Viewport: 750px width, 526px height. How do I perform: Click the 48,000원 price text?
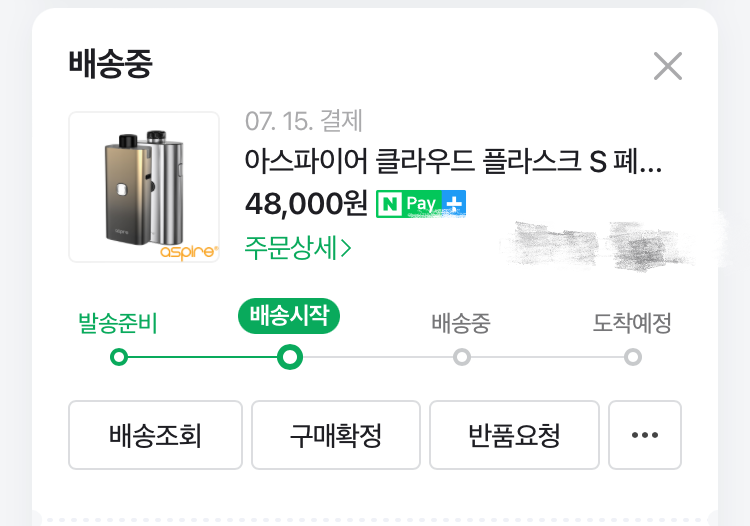pyautogui.click(x=306, y=203)
